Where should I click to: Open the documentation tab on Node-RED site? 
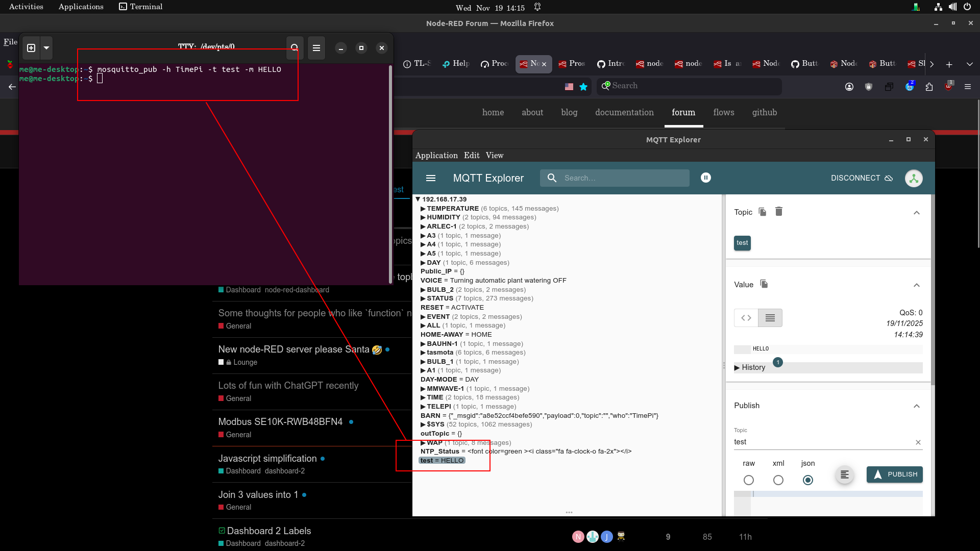tap(624, 112)
